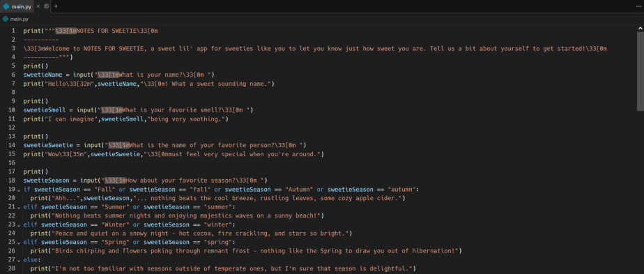
Task: Click the scroll-up arrow above the scrollbar
Action: (x=641, y=28)
